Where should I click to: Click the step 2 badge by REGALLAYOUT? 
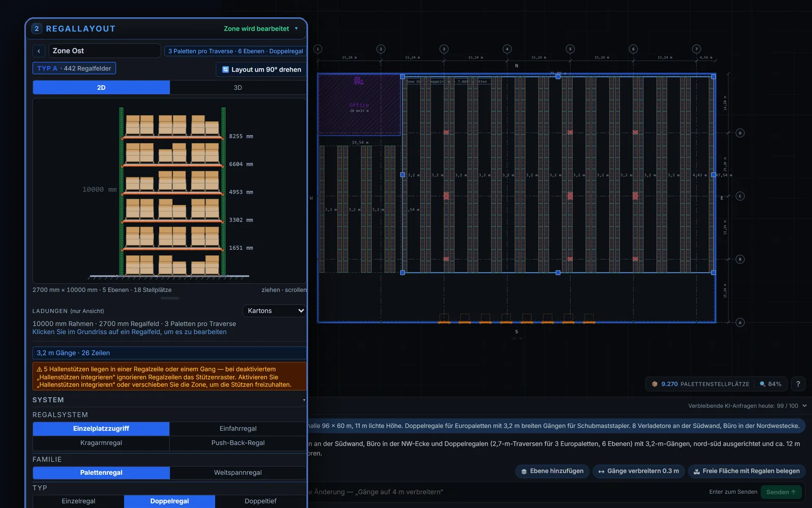pyautogui.click(x=37, y=28)
